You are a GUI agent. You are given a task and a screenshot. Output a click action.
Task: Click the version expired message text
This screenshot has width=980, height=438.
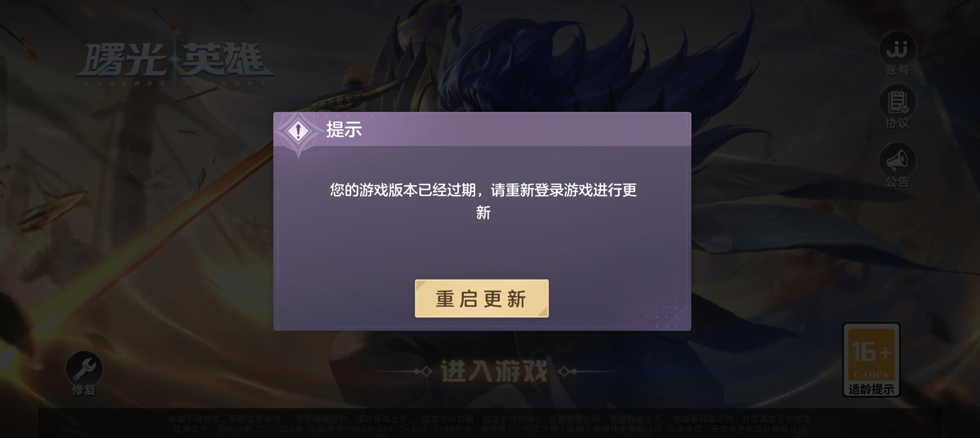pos(483,201)
